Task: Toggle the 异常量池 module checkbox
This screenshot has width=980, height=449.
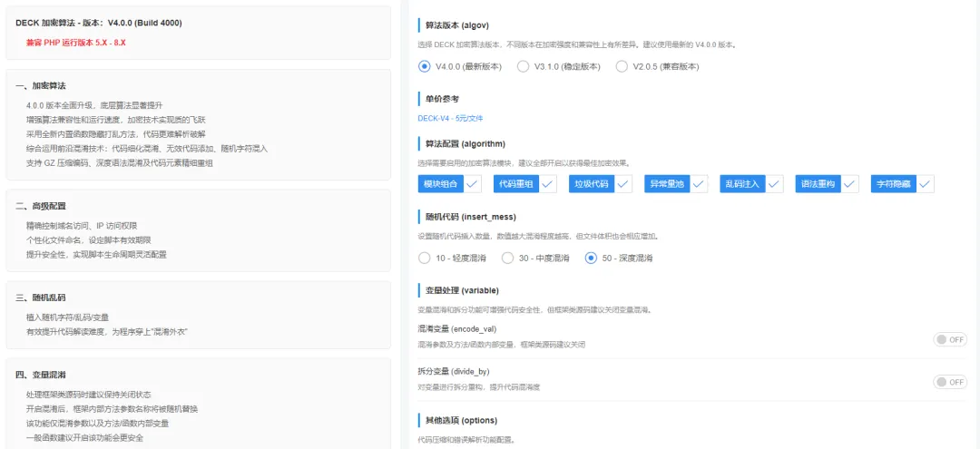Action: [676, 183]
